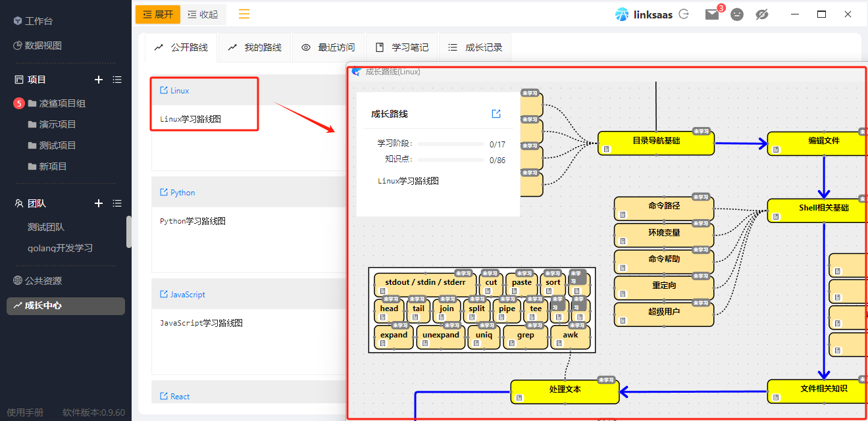Add a new team with plus icon
The height and width of the screenshot is (421, 868).
click(99, 203)
